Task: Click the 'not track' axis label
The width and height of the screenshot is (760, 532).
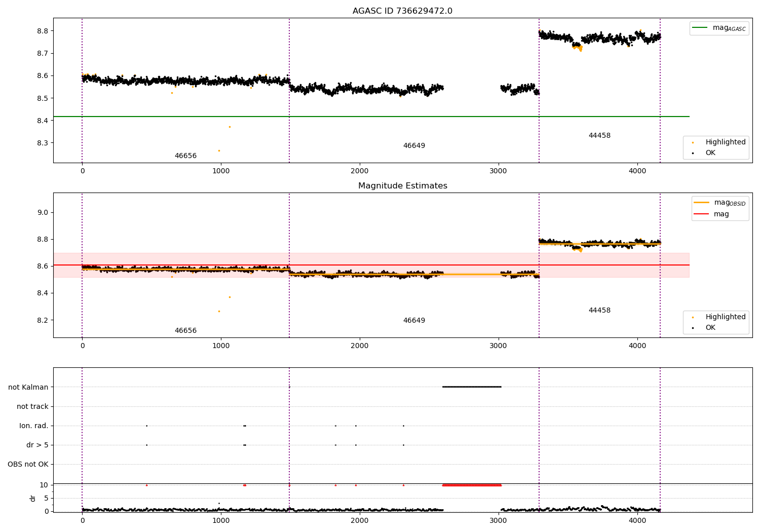Action: [32, 406]
